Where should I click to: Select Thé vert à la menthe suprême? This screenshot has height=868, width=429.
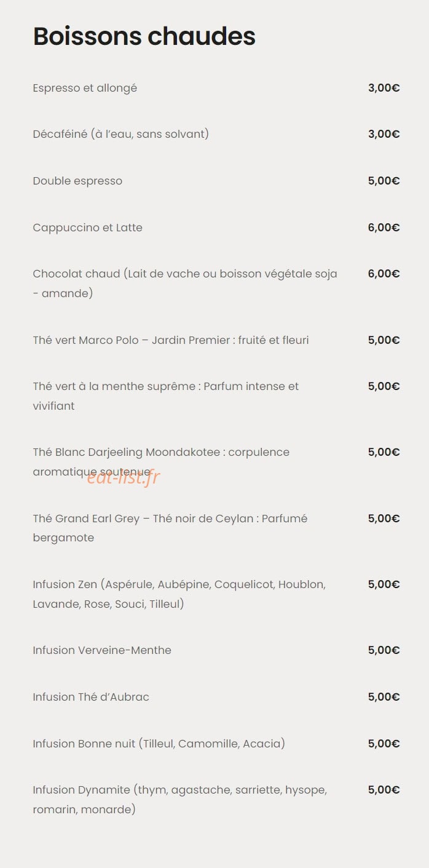coord(166,396)
